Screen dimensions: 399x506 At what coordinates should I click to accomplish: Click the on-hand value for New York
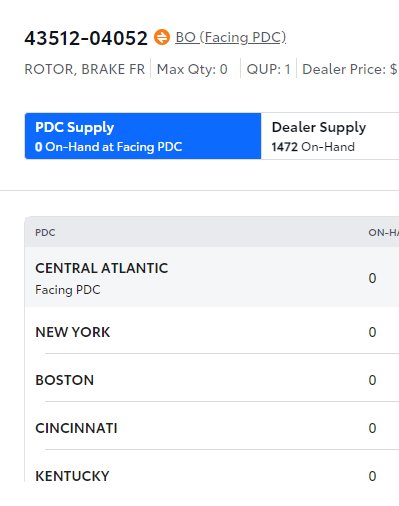[x=372, y=332]
